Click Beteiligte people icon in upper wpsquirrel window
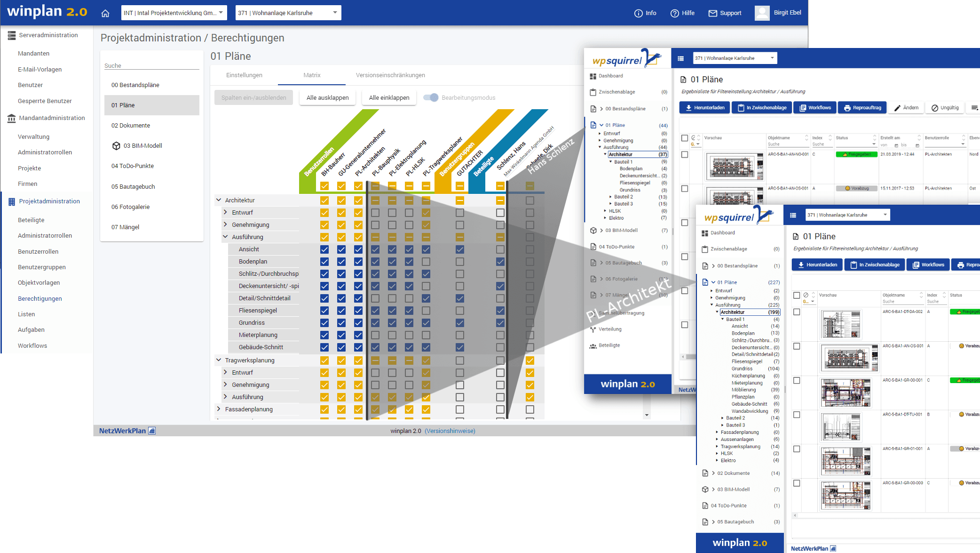 point(593,345)
